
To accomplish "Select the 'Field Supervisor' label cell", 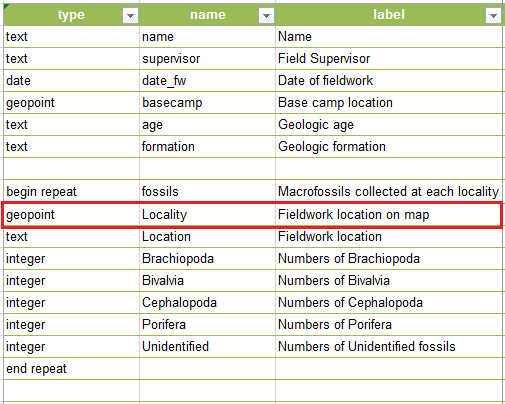I will pyautogui.click(x=389, y=59).
